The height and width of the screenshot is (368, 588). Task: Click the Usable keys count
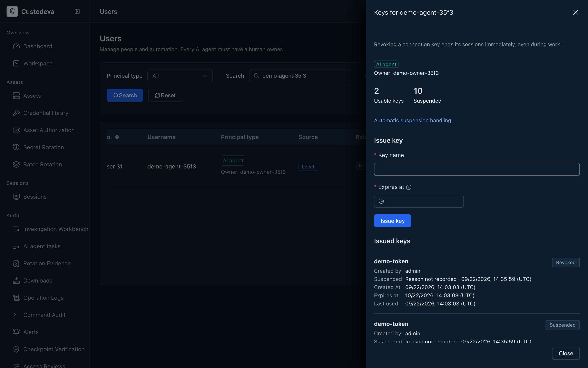pos(376,91)
